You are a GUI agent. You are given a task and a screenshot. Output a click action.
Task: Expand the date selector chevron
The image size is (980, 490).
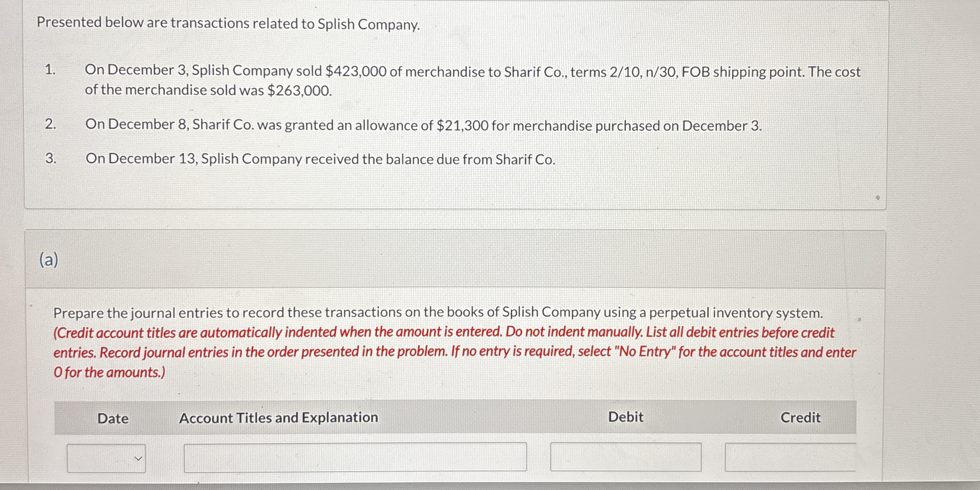click(139, 459)
